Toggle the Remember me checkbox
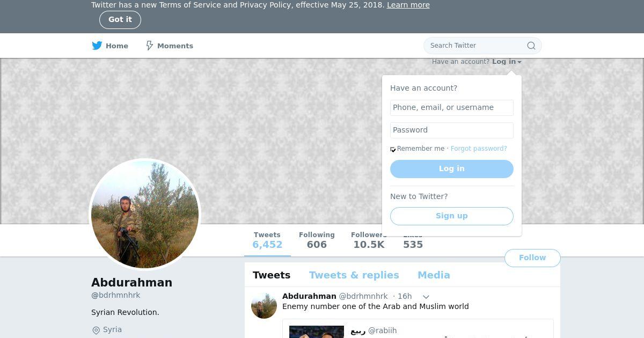This screenshot has height=338, width=644. coord(393,149)
